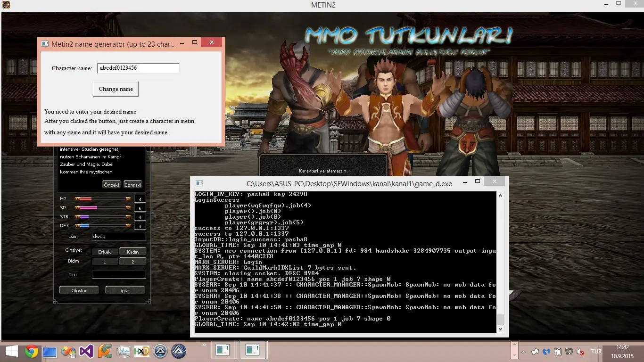Viewport: 644px width, 362px height.
Task: Select Kadın gender option
Action: point(132,252)
